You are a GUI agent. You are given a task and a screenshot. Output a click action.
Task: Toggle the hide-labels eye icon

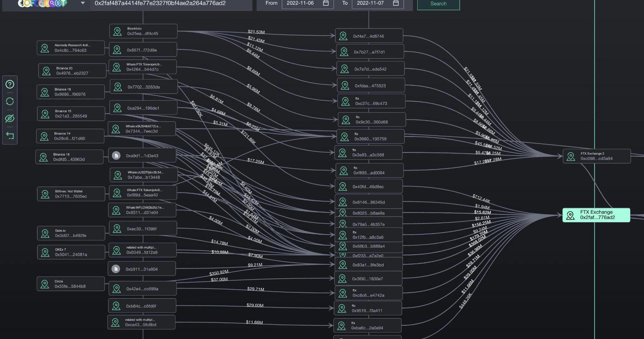10,118
